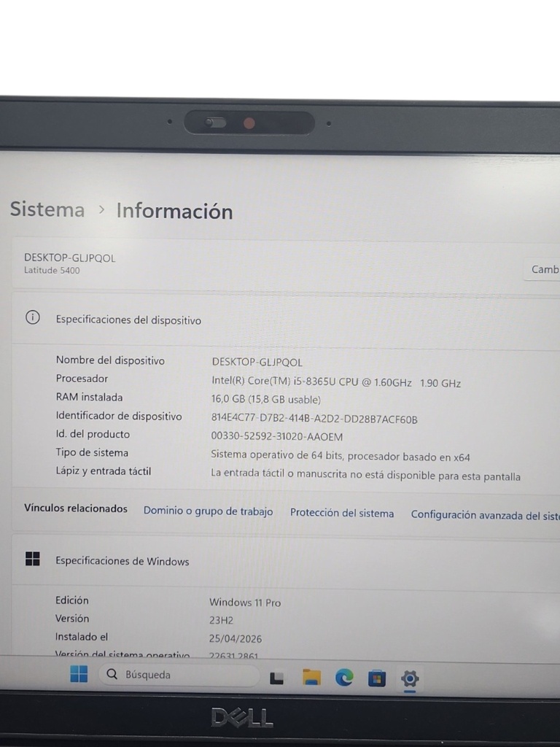The width and height of the screenshot is (560, 747).
Task: Select the device ID 814E4C77-D7B2-414B-A2D2-DD28B7ACF60B
Action: [x=314, y=419]
